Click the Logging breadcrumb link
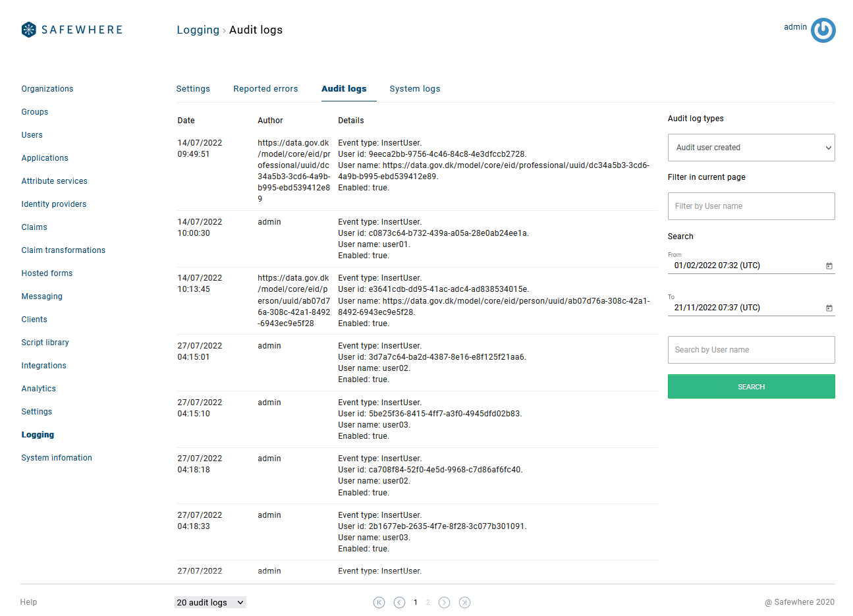 198,30
